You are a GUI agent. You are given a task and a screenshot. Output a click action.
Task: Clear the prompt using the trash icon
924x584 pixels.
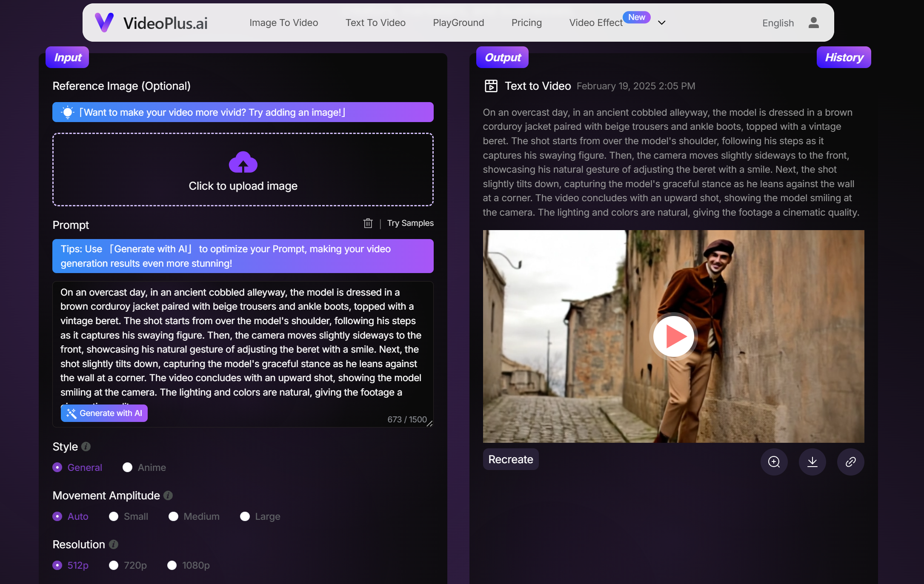point(368,223)
